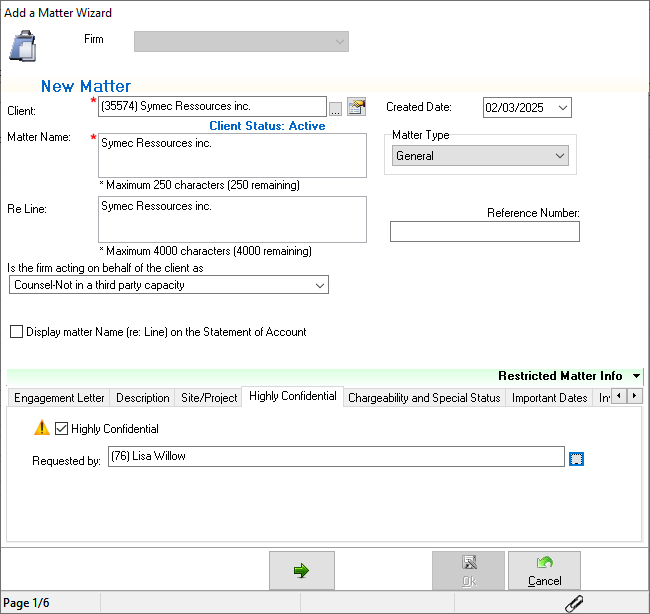Click the green next page arrow
This screenshot has height=614, width=650.
tap(302, 570)
